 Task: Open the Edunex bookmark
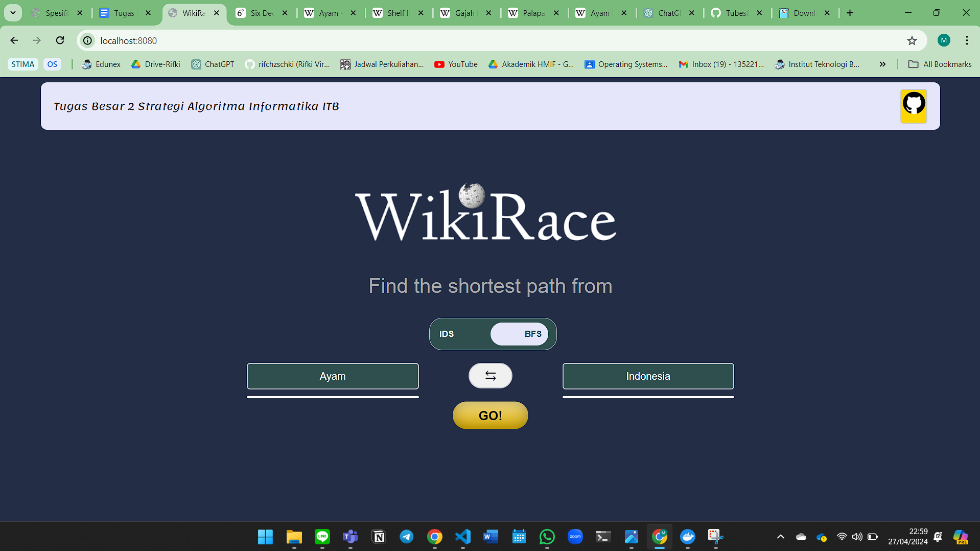[x=101, y=64]
